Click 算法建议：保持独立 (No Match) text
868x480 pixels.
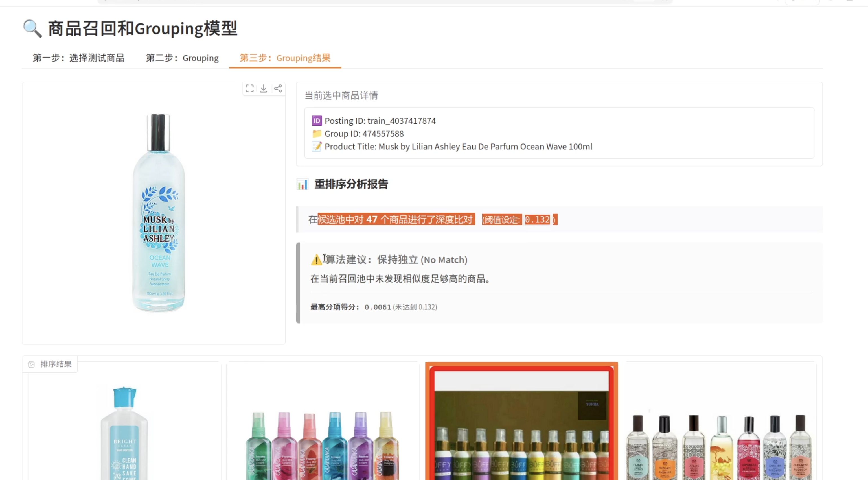pyautogui.click(x=396, y=259)
